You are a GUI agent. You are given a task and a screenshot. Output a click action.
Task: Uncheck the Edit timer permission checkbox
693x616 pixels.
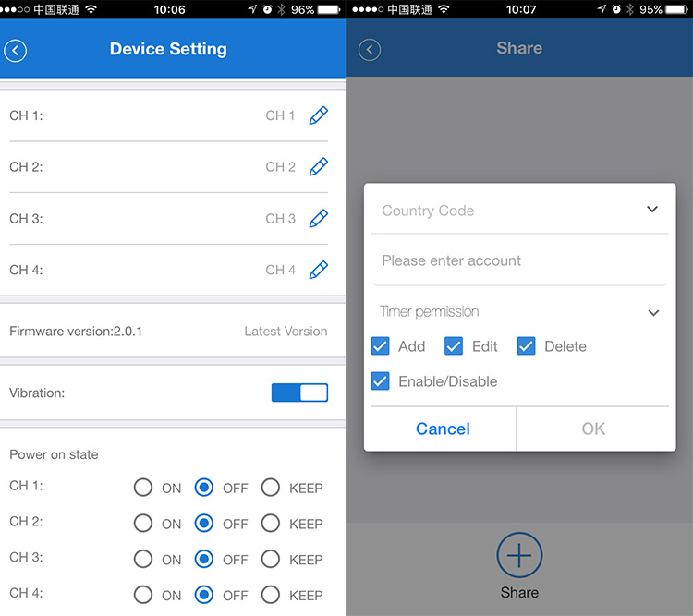click(453, 346)
